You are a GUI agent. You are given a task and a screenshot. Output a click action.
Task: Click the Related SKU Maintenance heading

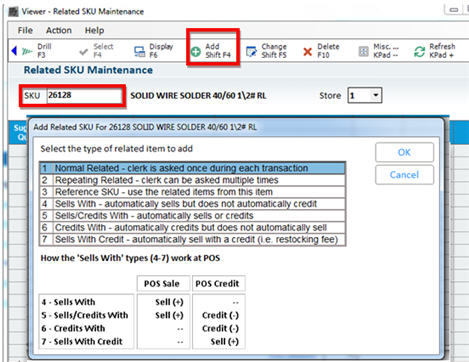(x=88, y=70)
